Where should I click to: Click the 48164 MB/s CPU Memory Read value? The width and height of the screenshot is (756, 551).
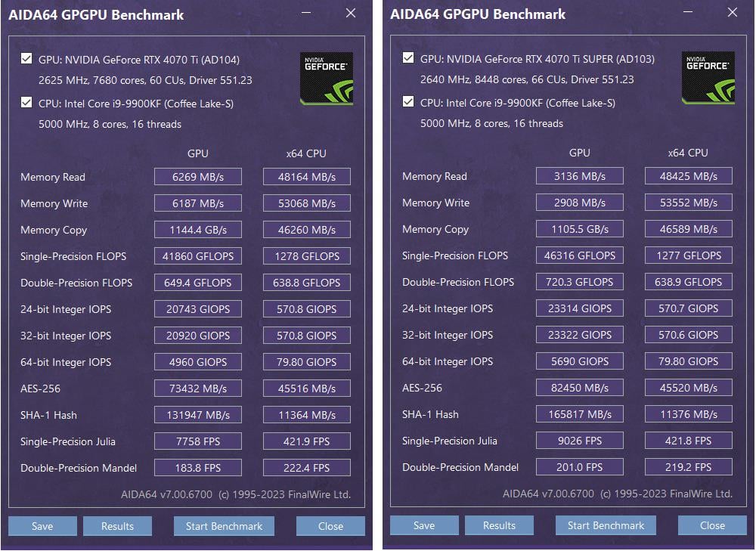pos(307,176)
